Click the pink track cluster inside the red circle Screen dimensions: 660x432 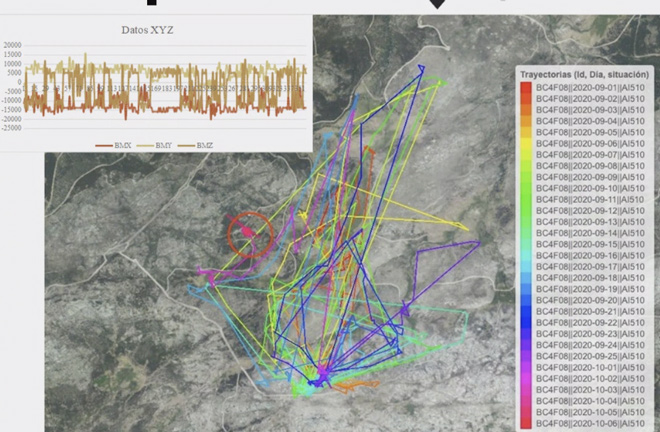coord(247,231)
